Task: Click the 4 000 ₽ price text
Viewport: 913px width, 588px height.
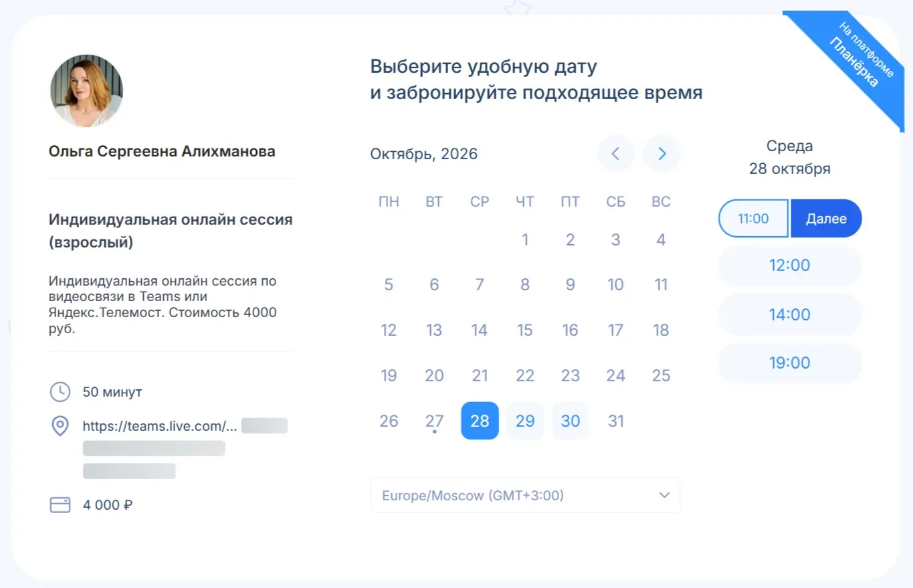Action: [108, 505]
